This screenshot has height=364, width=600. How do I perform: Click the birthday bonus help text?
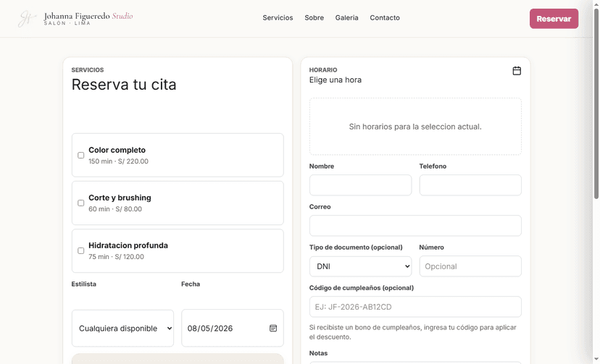coord(413,332)
